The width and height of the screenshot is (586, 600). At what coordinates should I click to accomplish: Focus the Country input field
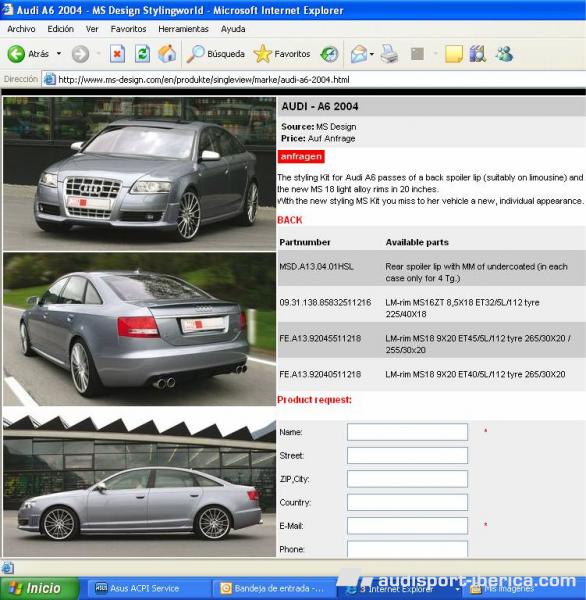pos(407,502)
